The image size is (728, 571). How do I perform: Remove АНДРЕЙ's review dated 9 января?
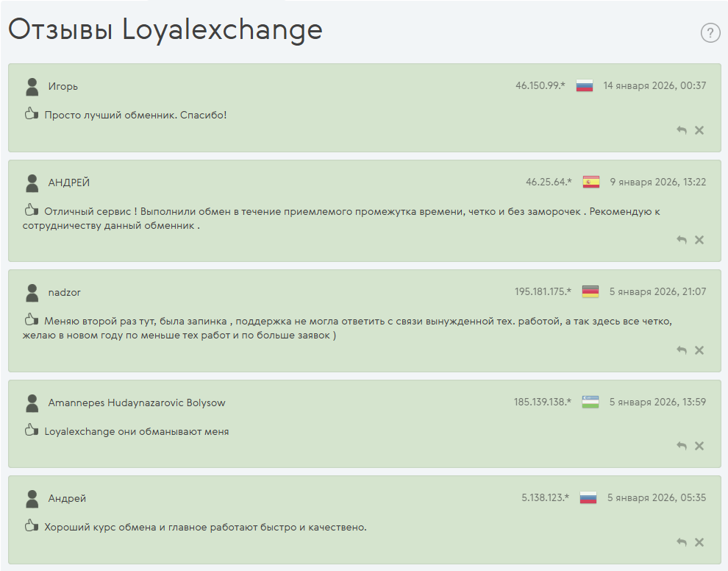[699, 240]
